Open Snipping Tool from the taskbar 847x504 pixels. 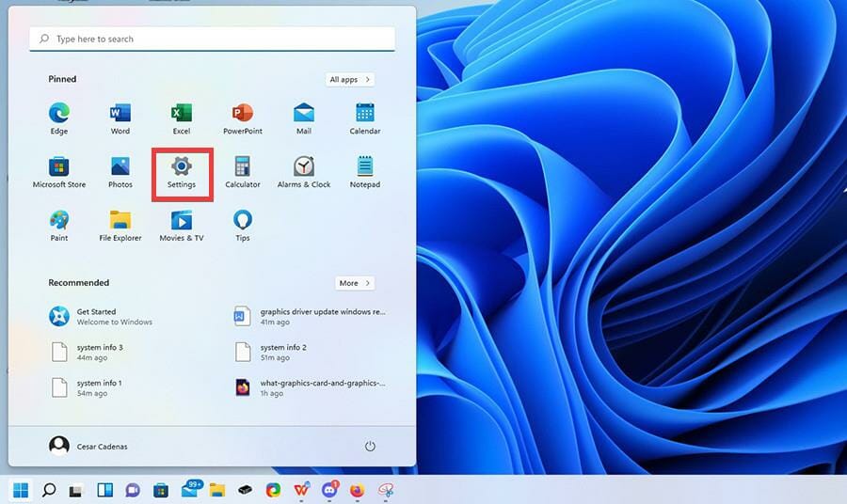[385, 490]
